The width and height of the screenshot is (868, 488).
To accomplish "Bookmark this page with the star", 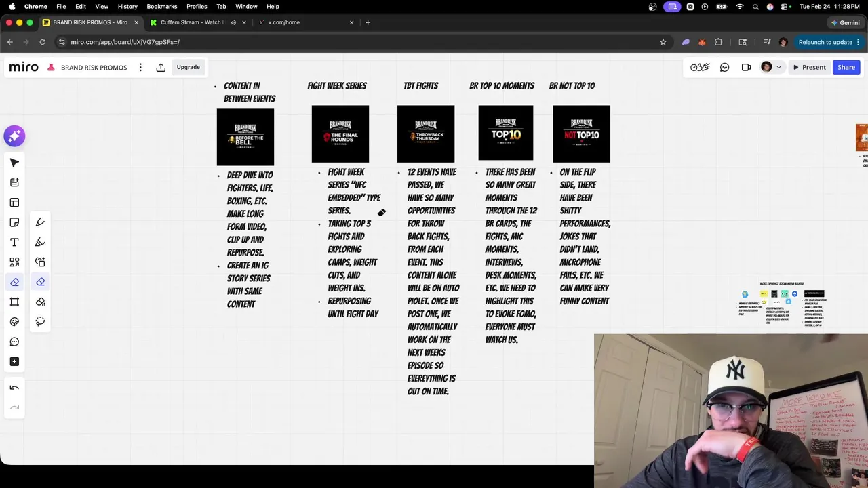I will tap(663, 42).
